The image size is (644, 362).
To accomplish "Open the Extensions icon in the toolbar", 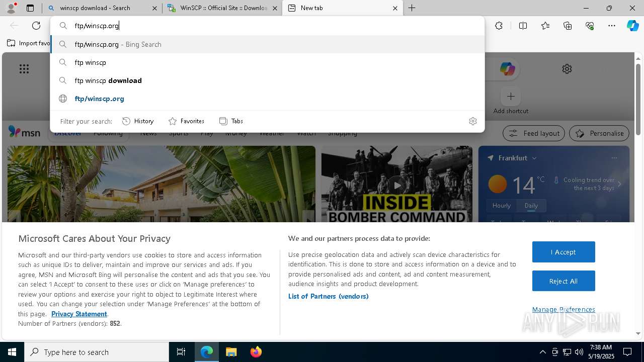I will pos(499,26).
